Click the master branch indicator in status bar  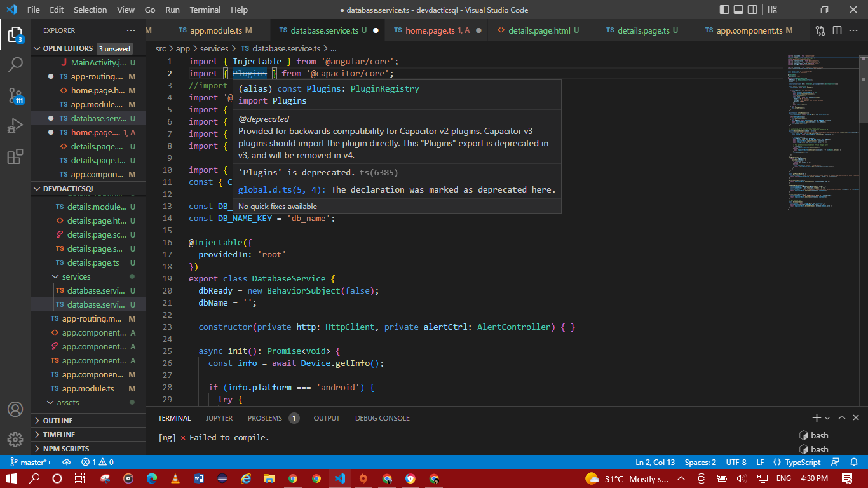coord(31,462)
